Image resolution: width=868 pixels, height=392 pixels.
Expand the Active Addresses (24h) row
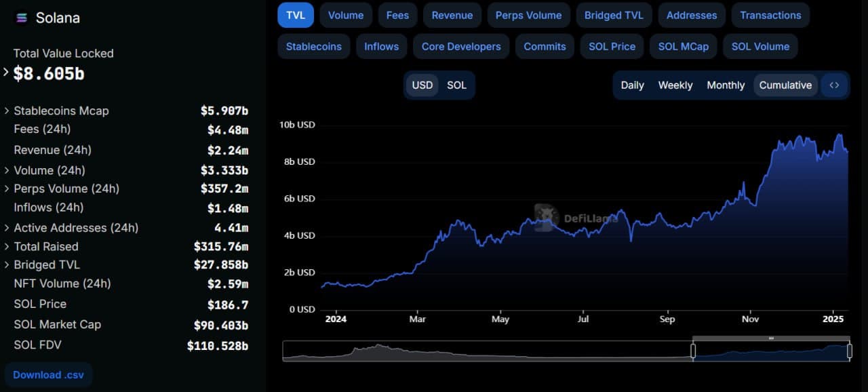(x=7, y=228)
